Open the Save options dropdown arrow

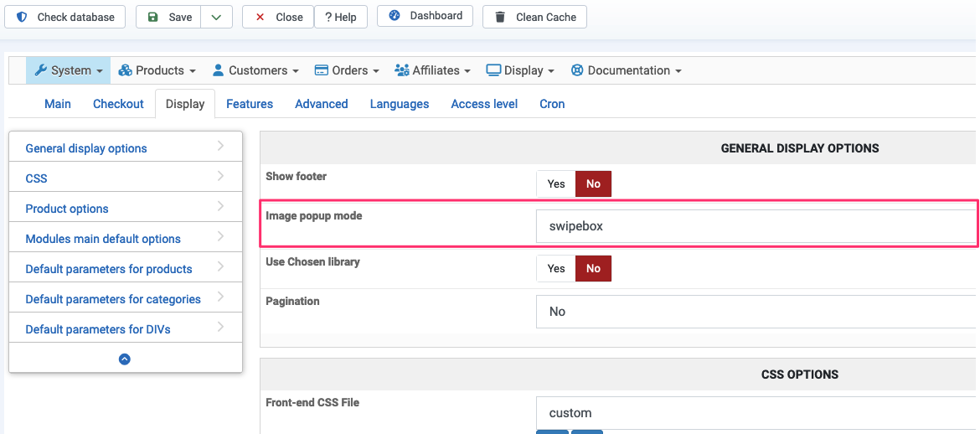[216, 17]
